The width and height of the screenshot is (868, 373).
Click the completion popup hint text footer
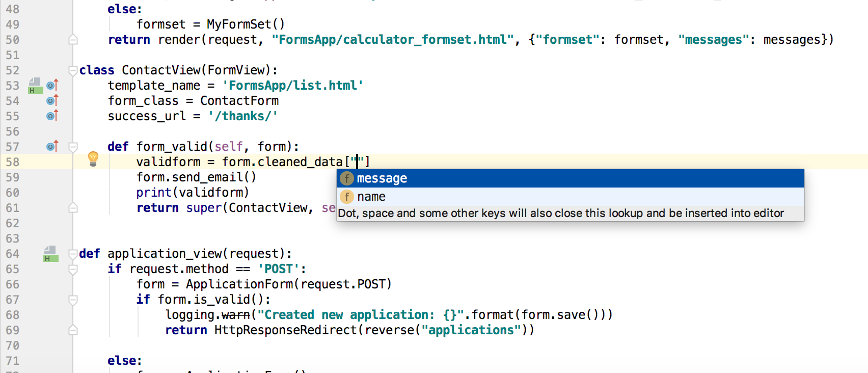(x=560, y=214)
